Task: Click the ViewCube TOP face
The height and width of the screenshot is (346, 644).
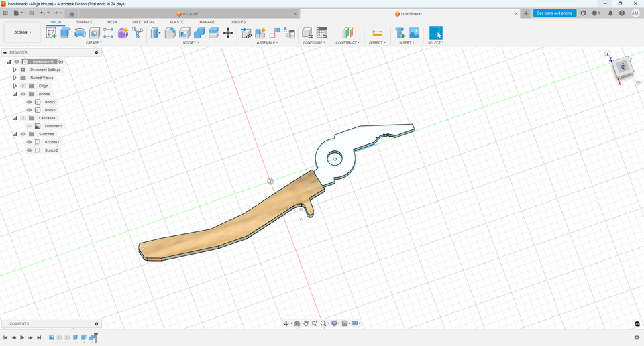Action: (622, 66)
